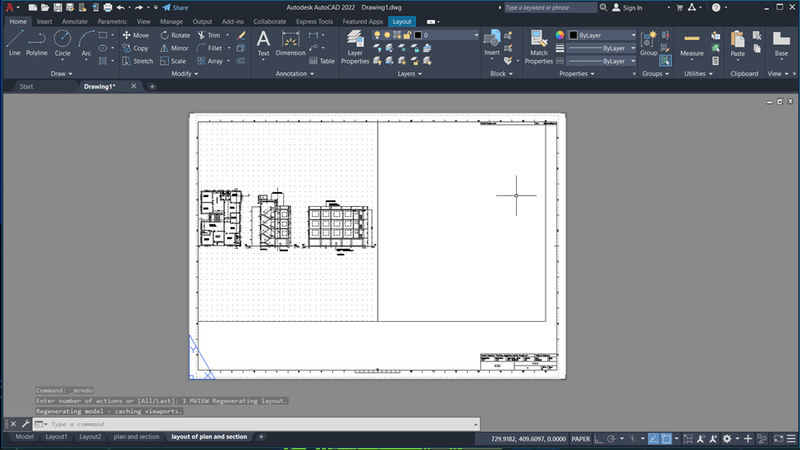Toggle clean screen in status bar

tap(779, 439)
